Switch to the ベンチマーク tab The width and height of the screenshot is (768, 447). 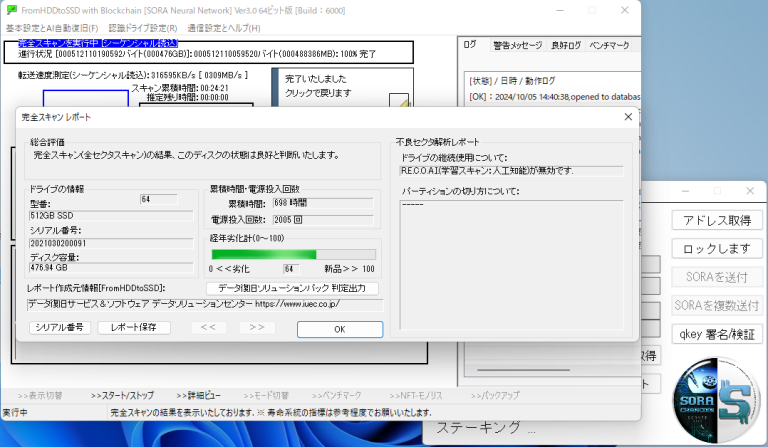coord(609,45)
